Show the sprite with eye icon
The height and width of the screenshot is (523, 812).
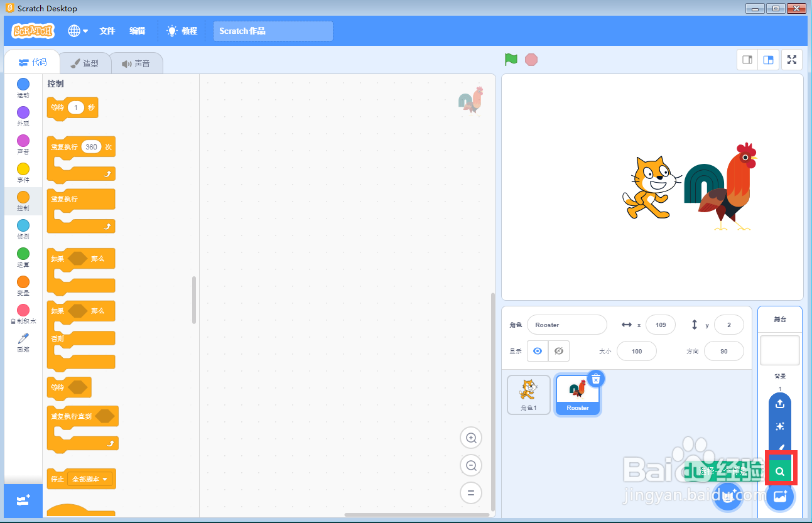pyautogui.click(x=538, y=351)
